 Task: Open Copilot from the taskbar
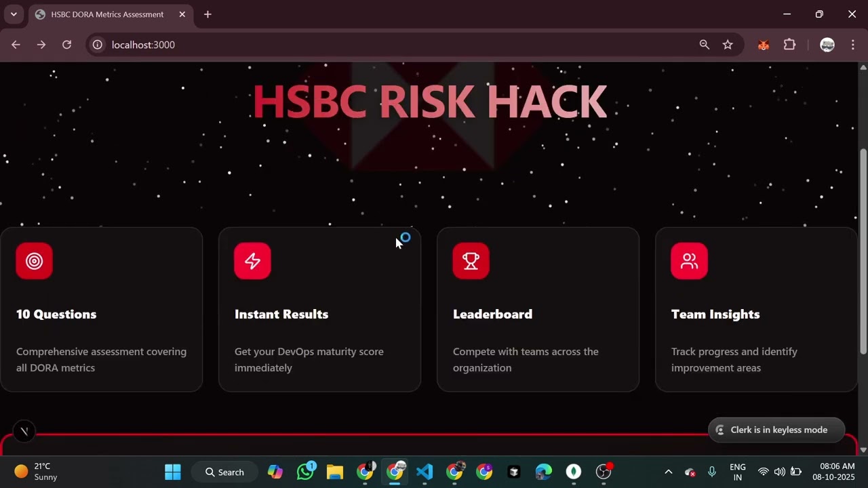(275, 472)
